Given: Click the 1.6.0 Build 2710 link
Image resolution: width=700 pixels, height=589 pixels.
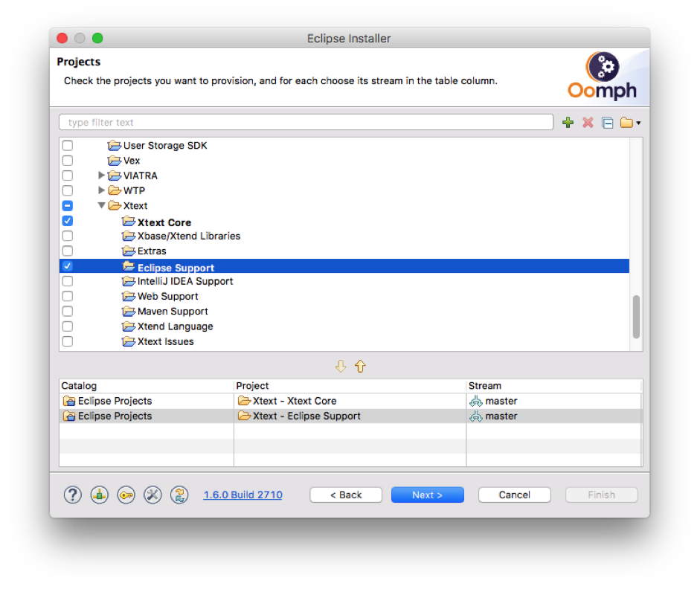Looking at the screenshot, I should (243, 495).
